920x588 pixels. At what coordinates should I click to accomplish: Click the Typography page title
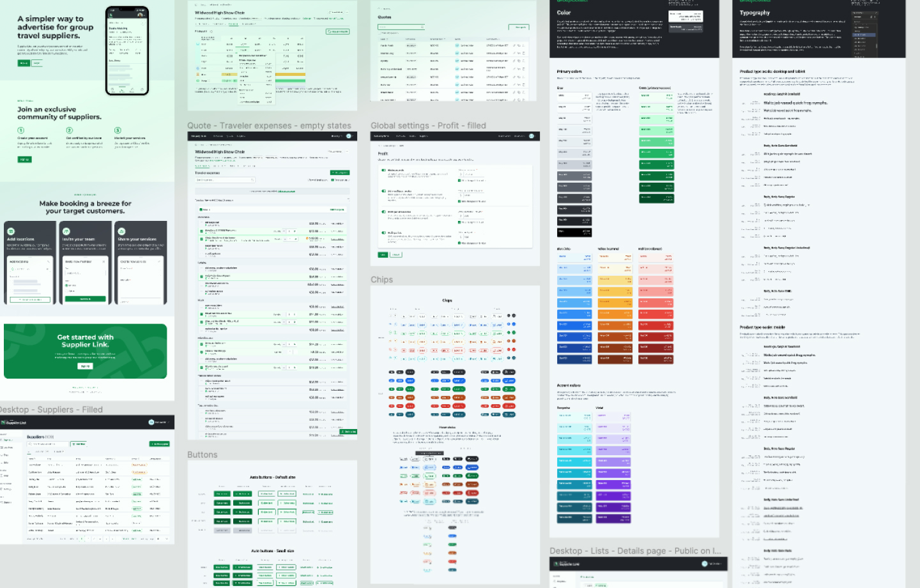[755, 13]
